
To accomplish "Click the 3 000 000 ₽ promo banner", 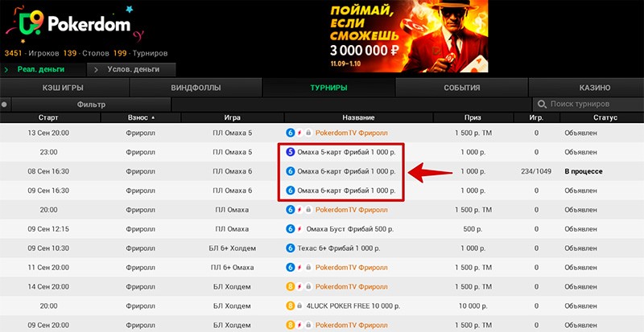I will 397,36.
